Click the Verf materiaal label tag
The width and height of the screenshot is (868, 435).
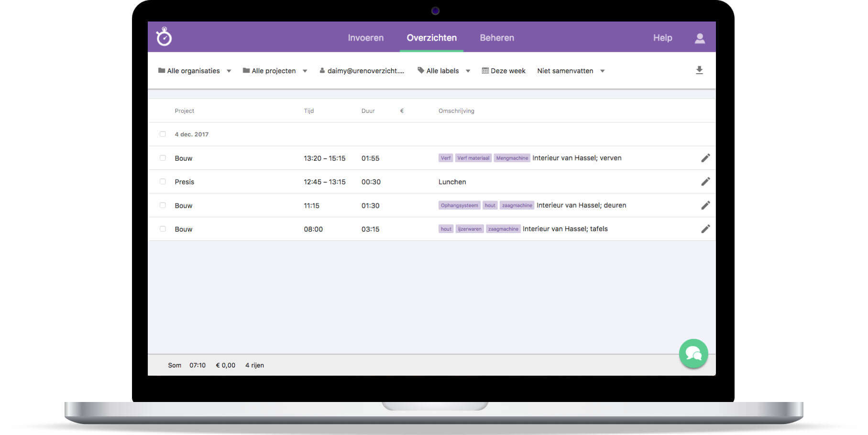(x=473, y=158)
